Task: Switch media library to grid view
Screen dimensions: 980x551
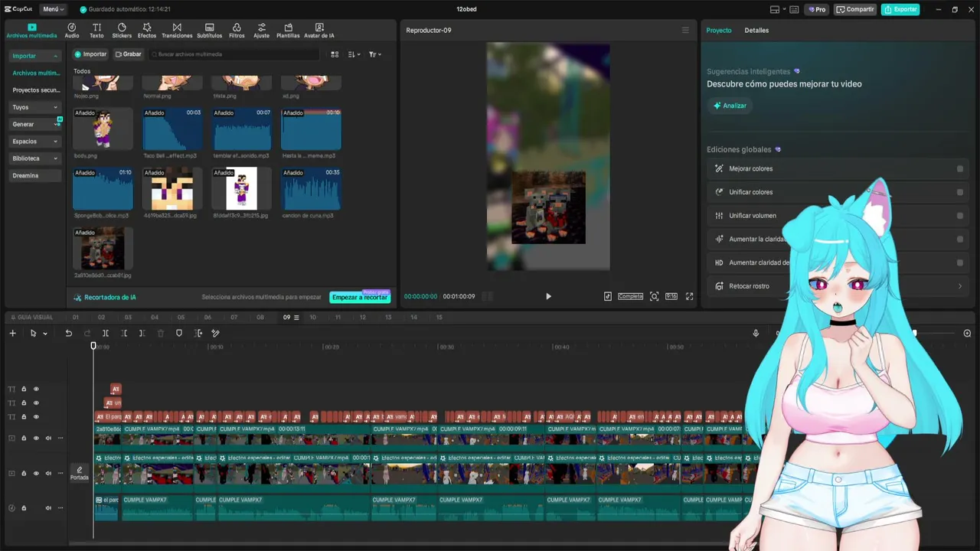Action: click(335, 54)
